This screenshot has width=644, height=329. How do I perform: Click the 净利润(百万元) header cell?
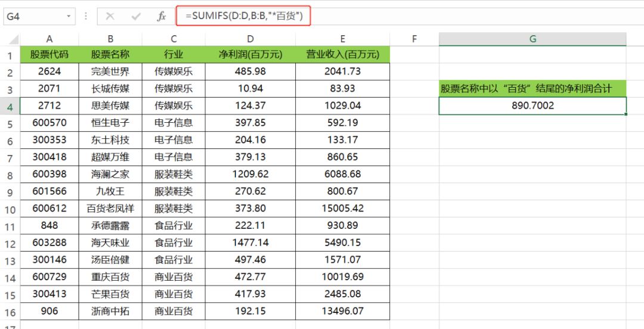[x=250, y=55]
